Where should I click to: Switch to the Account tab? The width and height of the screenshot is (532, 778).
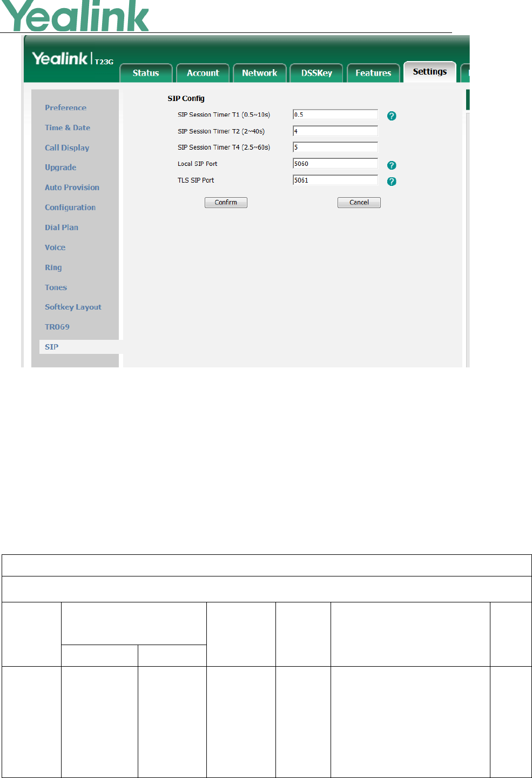[203, 73]
